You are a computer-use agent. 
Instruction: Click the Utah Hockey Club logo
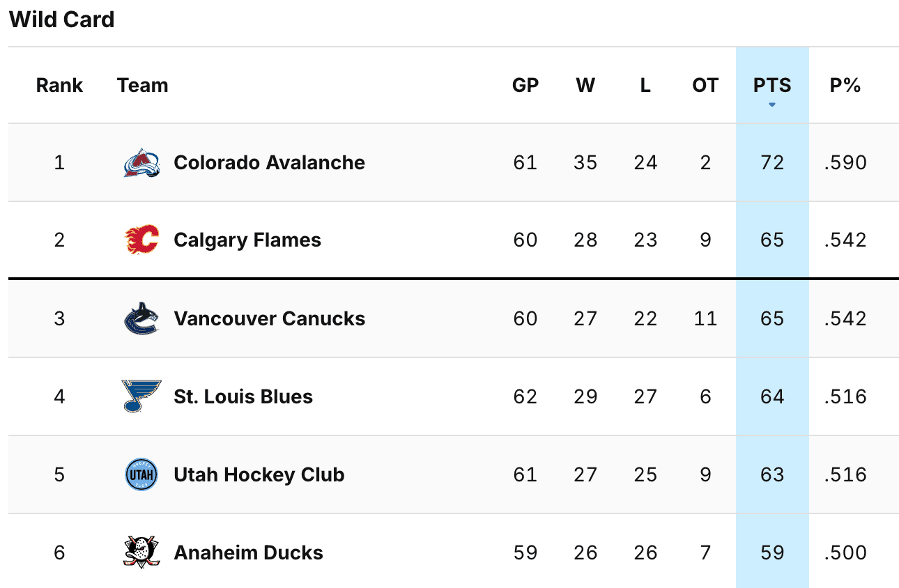[141, 474]
